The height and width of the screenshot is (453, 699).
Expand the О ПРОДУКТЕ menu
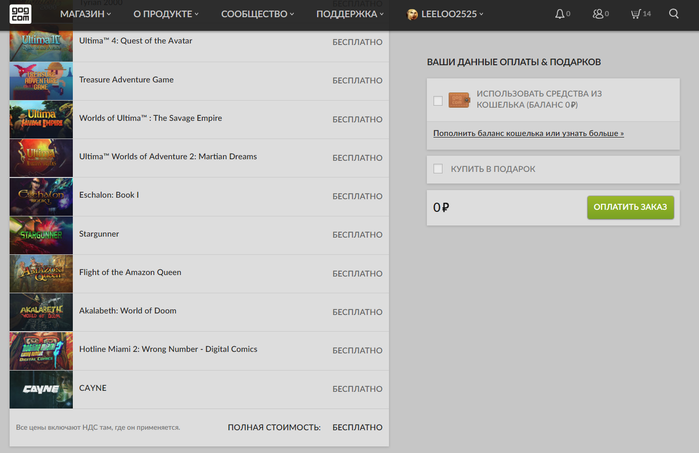point(166,14)
